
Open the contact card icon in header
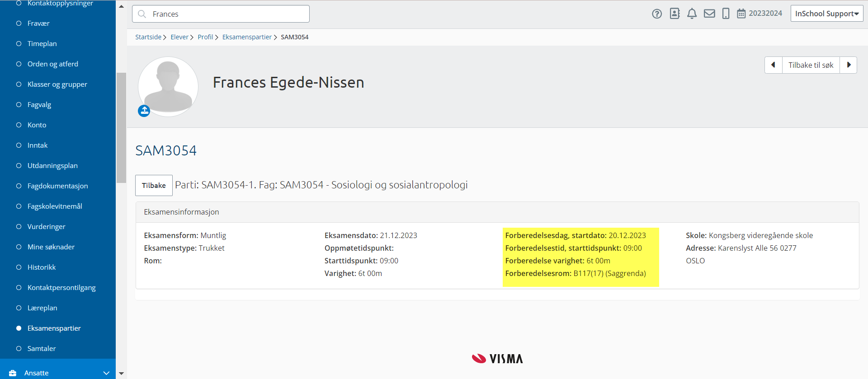pyautogui.click(x=675, y=14)
